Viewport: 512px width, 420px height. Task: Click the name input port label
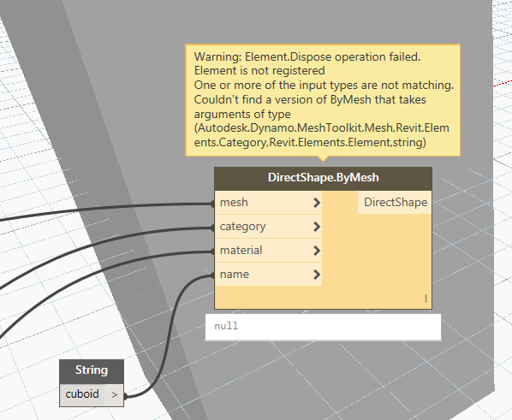click(235, 275)
